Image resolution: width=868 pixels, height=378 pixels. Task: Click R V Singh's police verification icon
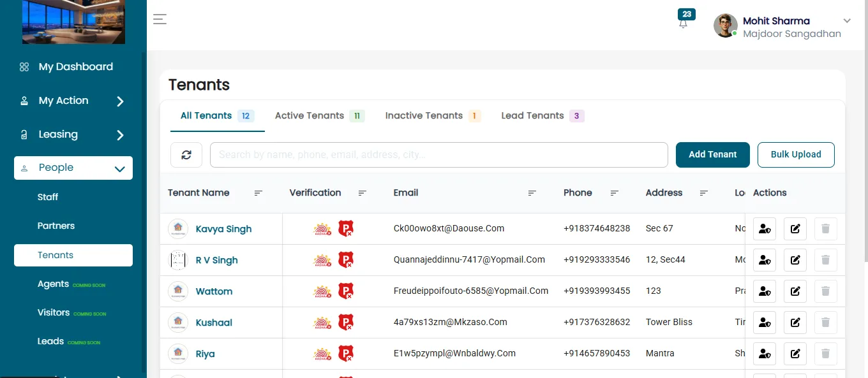[x=346, y=260]
